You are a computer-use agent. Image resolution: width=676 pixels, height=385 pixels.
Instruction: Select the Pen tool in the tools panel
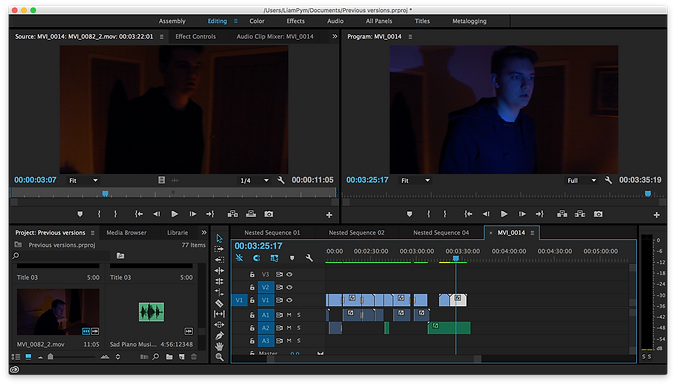219,335
